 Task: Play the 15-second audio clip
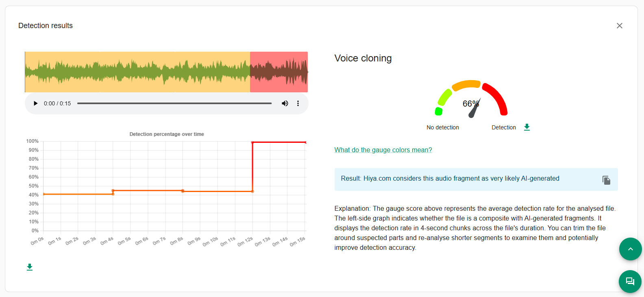tap(35, 103)
